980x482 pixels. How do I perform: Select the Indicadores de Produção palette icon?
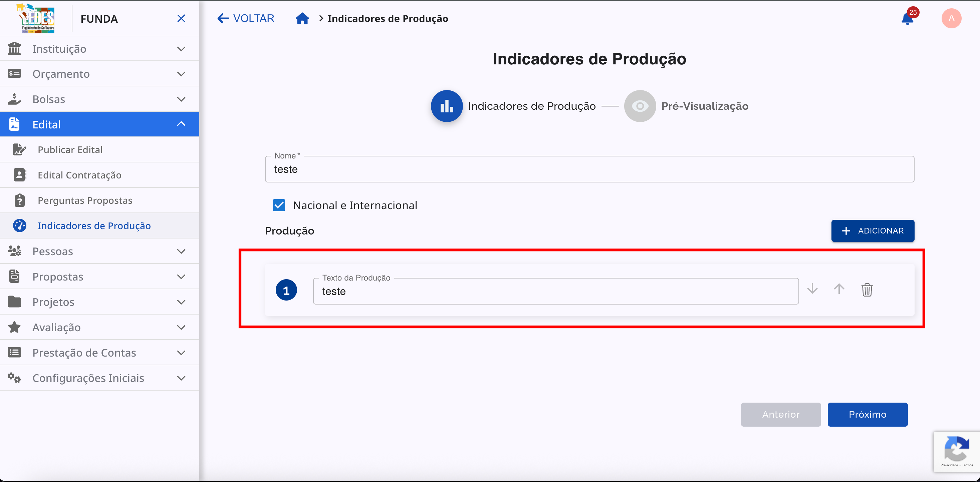pos(20,225)
